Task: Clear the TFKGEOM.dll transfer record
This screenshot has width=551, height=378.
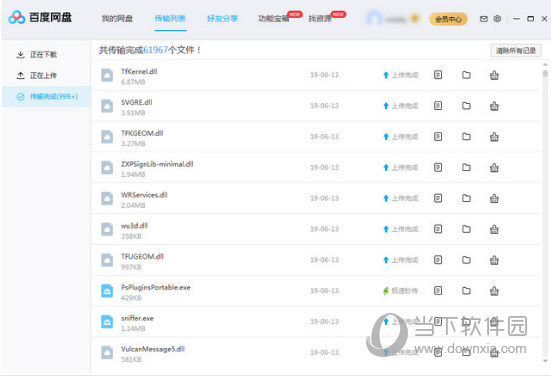Action: pos(494,137)
